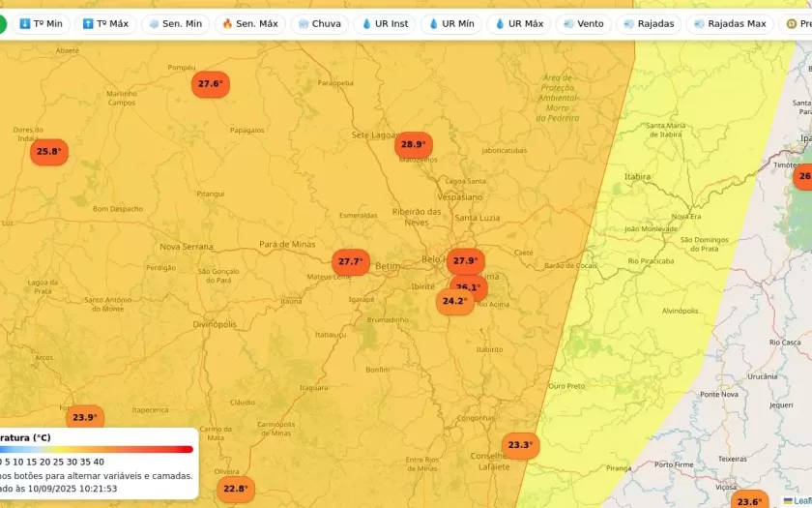Open the 27.7° marker near Betim
812x508 pixels.
click(350, 262)
